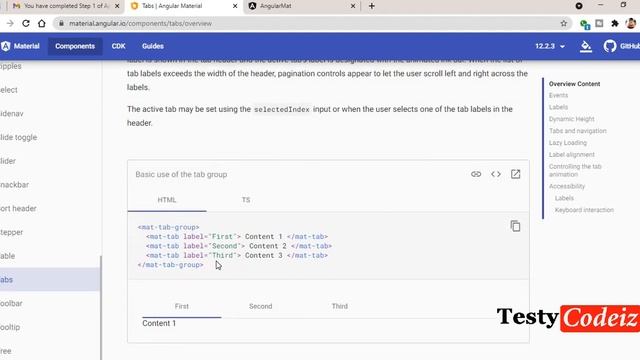Reload the current page
The width and height of the screenshot is (640, 360).
click(26, 23)
